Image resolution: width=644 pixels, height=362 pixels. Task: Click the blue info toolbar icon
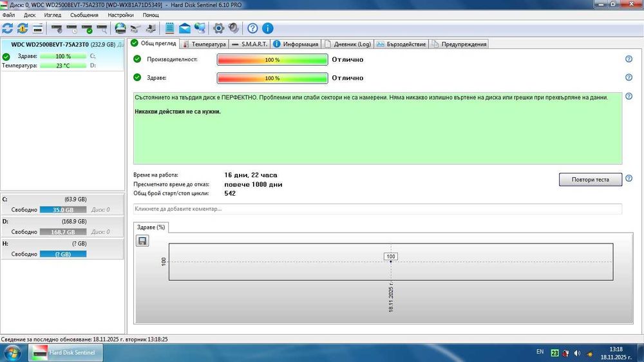point(268,28)
